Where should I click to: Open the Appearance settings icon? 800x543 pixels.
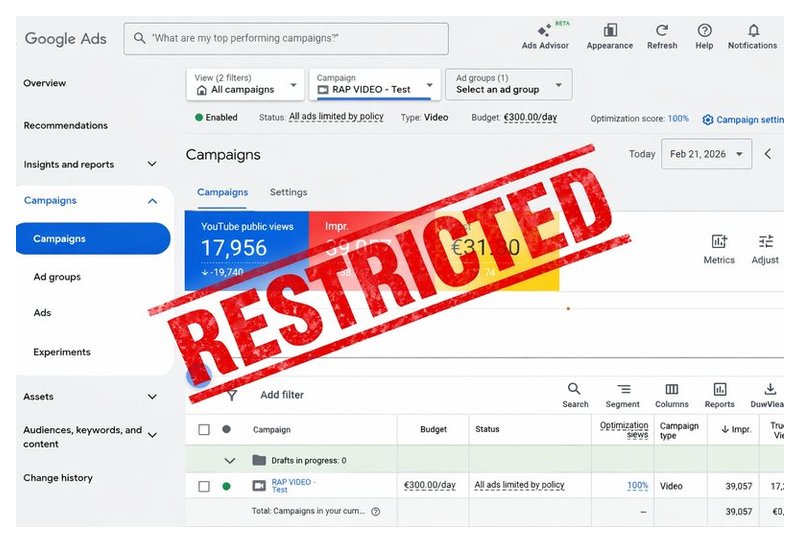610,31
